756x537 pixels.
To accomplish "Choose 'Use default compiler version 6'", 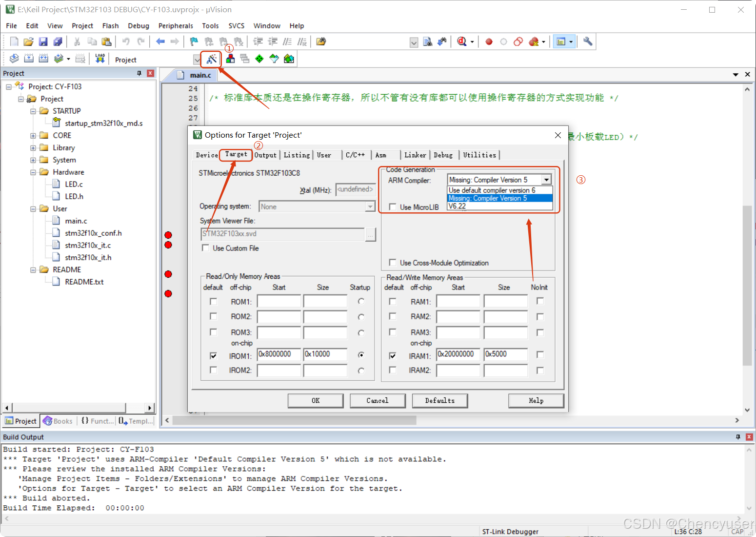I will (x=500, y=190).
